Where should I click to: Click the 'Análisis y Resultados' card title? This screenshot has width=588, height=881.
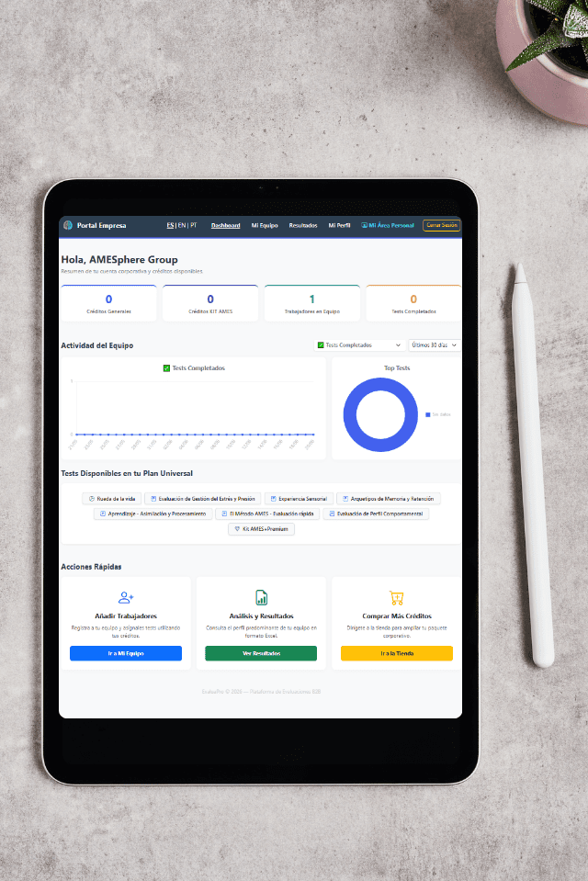pyautogui.click(x=262, y=616)
